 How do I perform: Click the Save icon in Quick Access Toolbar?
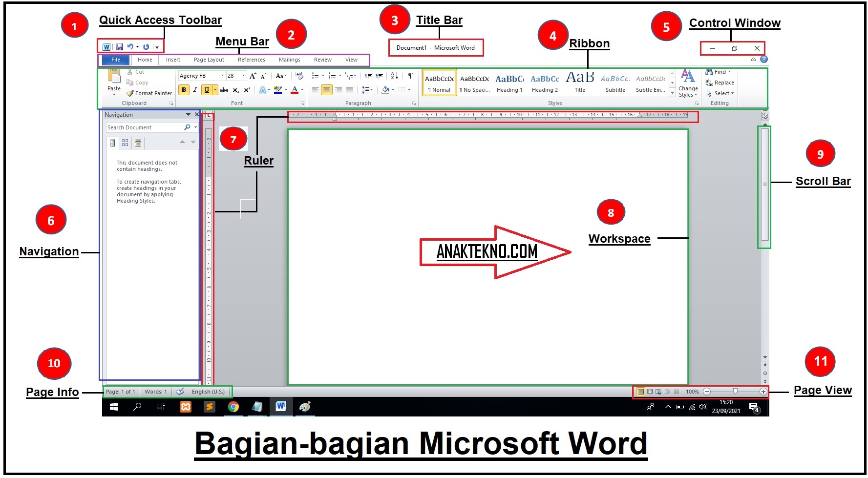[119, 47]
